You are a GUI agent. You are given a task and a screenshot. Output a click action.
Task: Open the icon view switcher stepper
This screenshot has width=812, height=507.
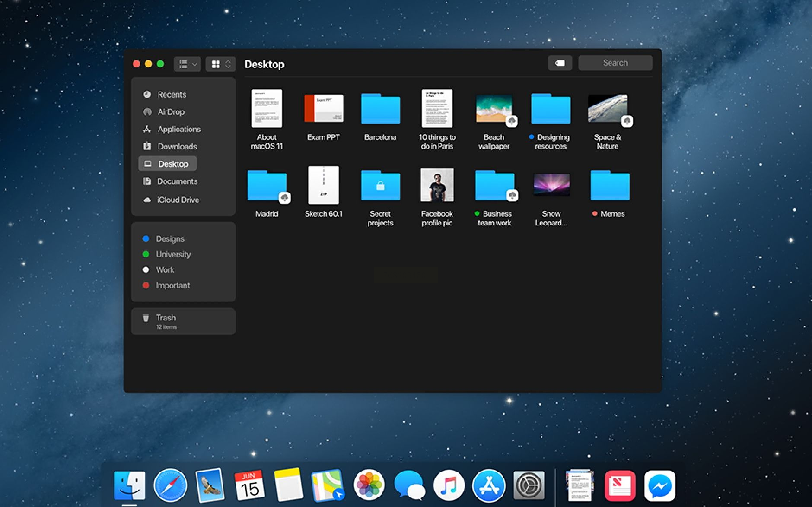point(228,64)
